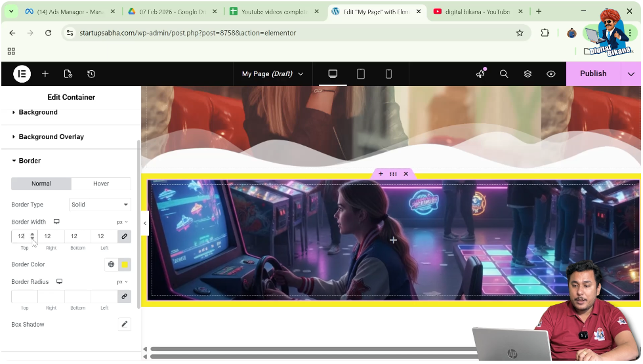Open the Finder search icon
The height and width of the screenshot is (364, 643).
click(504, 74)
